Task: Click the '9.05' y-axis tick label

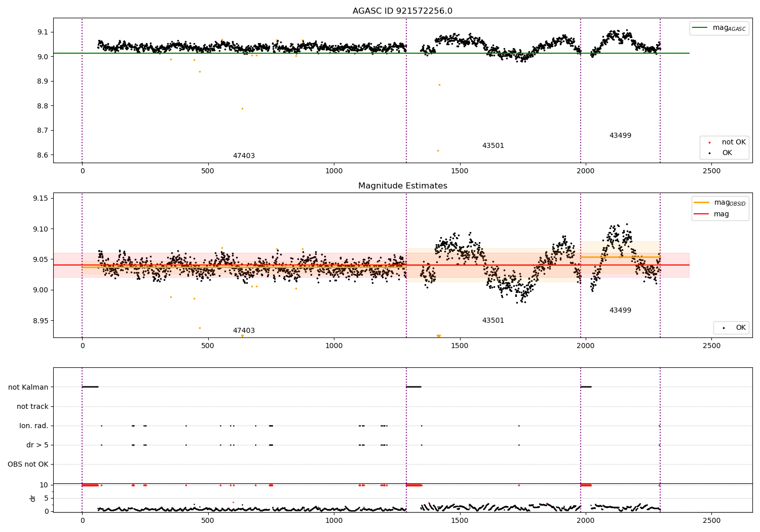Action: coord(41,259)
